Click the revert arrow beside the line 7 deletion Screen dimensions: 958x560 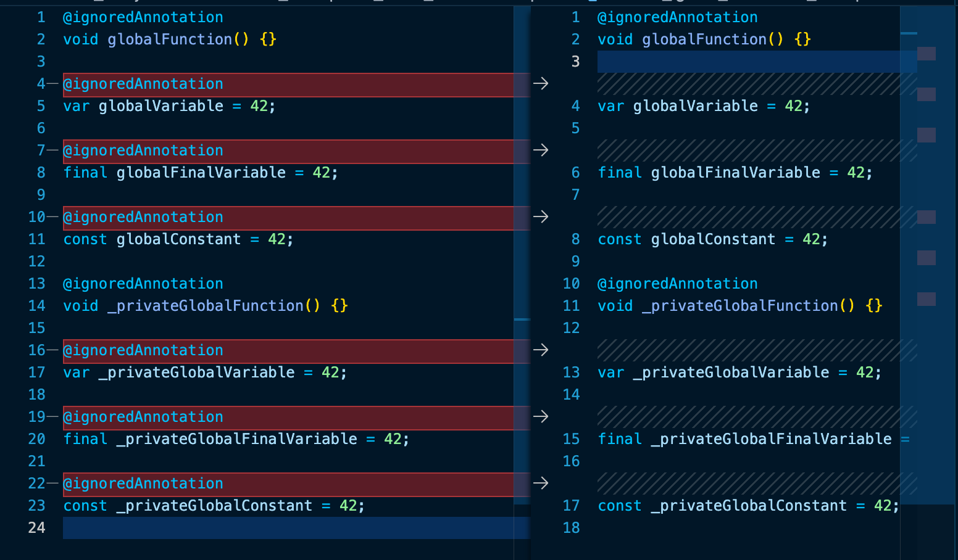point(541,150)
